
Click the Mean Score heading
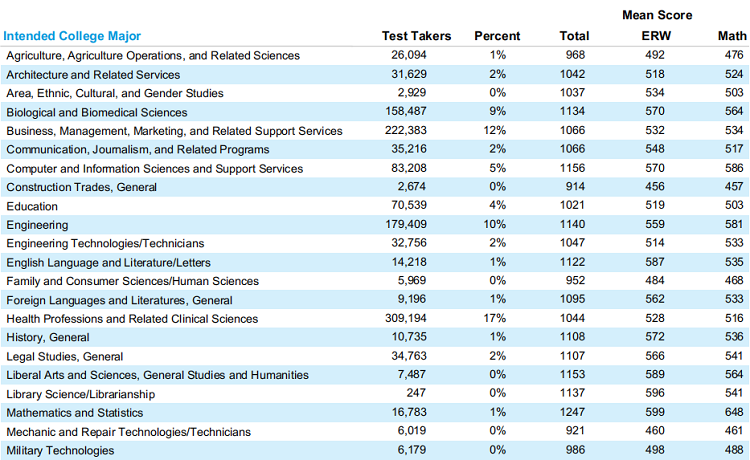coord(656,15)
